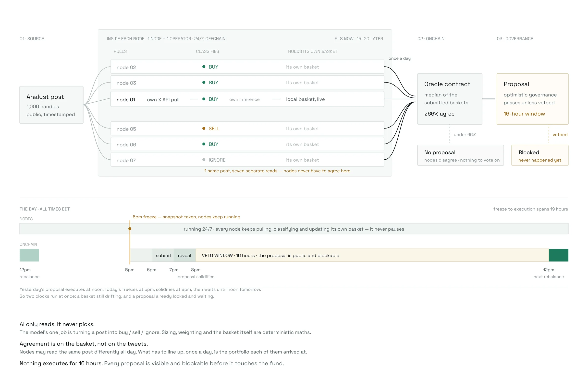Click 'local basket, live' on node 01
This screenshot has height=378, width=588.
click(305, 99)
